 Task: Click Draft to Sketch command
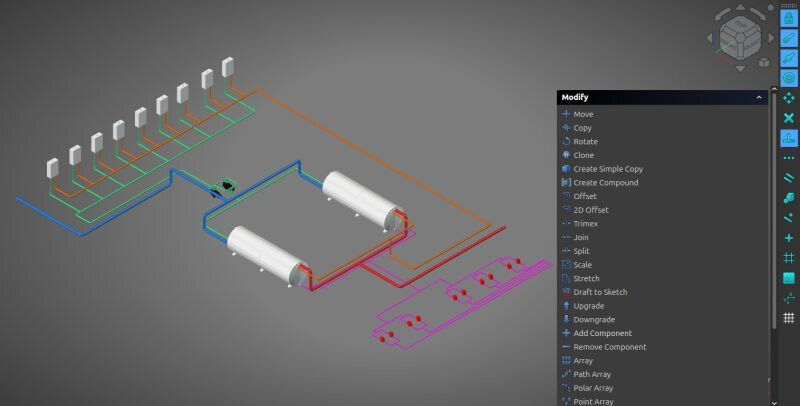coord(600,292)
